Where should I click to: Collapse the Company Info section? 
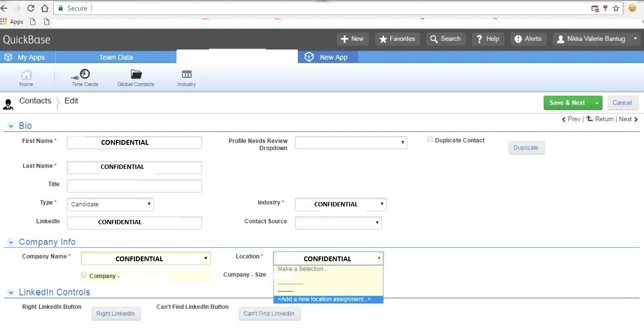click(11, 242)
